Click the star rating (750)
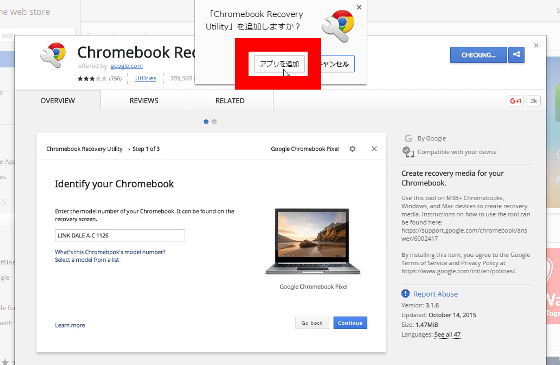This screenshot has height=365, width=560. coord(100,79)
